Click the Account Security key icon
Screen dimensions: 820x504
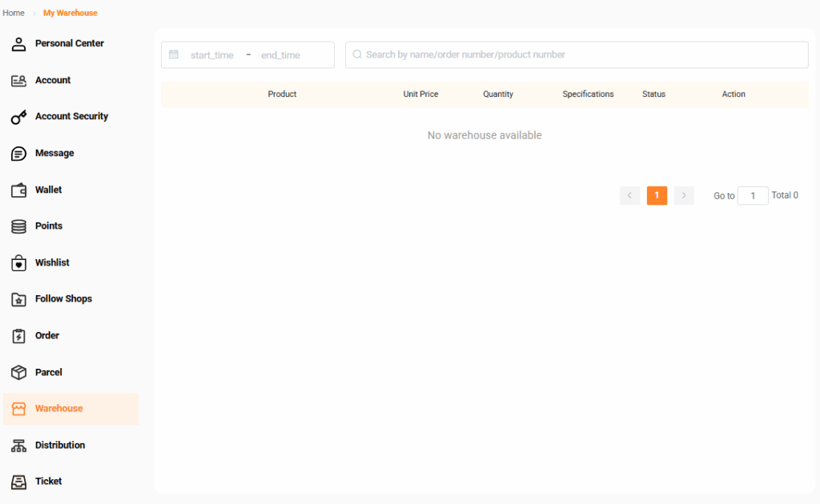(x=18, y=118)
